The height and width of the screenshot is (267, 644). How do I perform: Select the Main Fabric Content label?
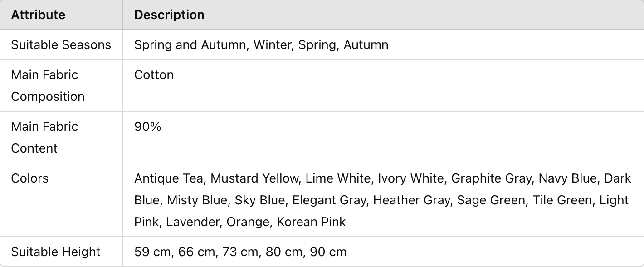tap(44, 138)
